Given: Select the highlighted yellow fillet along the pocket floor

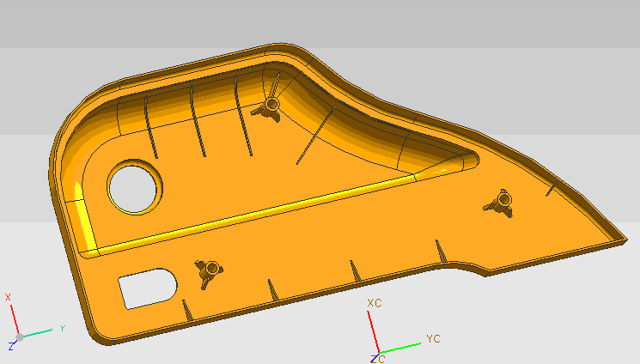Looking at the screenshot, I should click(x=257, y=213).
